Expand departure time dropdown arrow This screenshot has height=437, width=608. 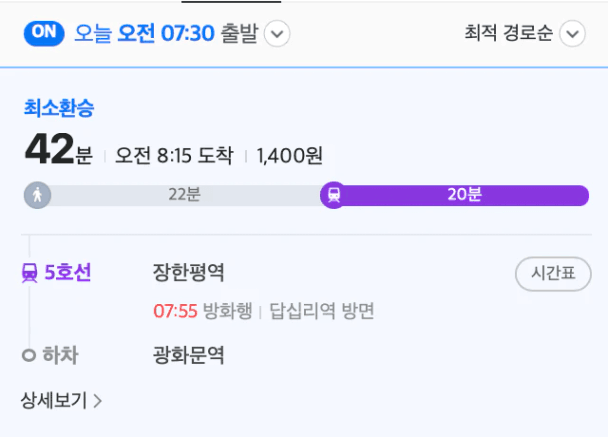tap(278, 34)
